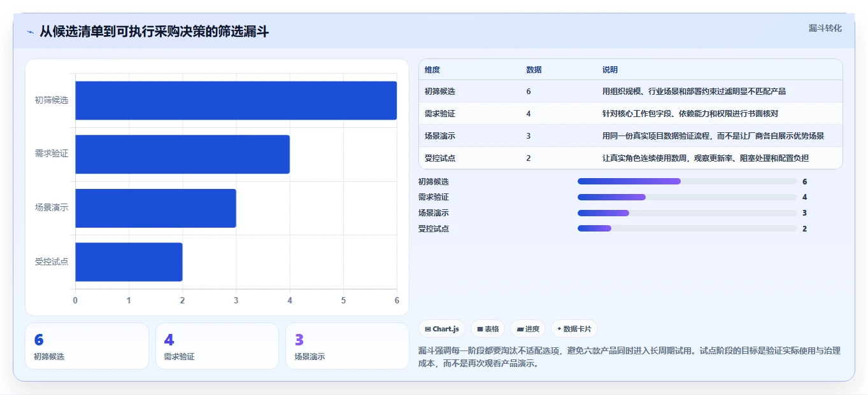The height and width of the screenshot is (395, 868).
Task: Click the 受控试点 bar in chart
Action: [129, 261]
